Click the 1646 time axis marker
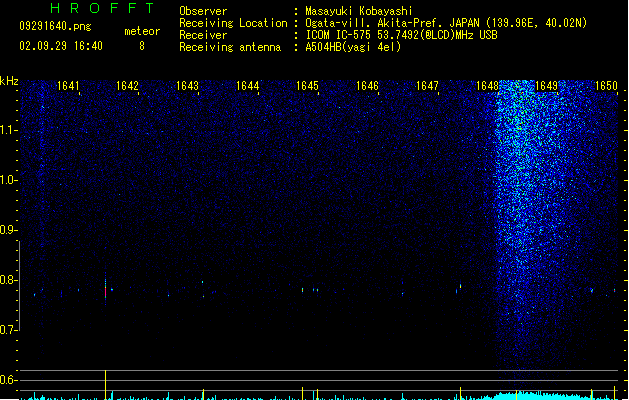629x400 pixels. pos(367,86)
